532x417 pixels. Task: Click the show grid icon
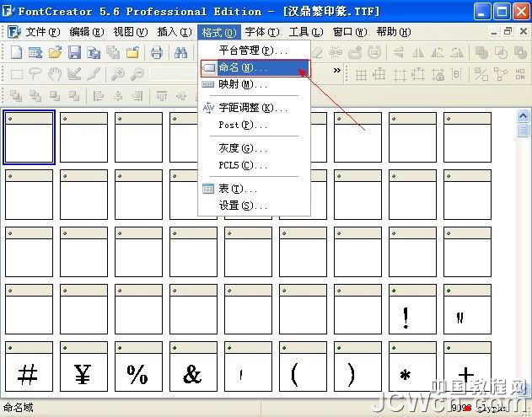pyautogui.click(x=361, y=74)
